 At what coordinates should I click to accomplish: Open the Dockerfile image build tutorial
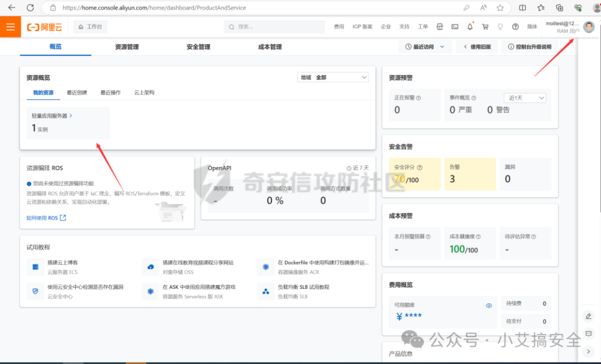click(323, 263)
